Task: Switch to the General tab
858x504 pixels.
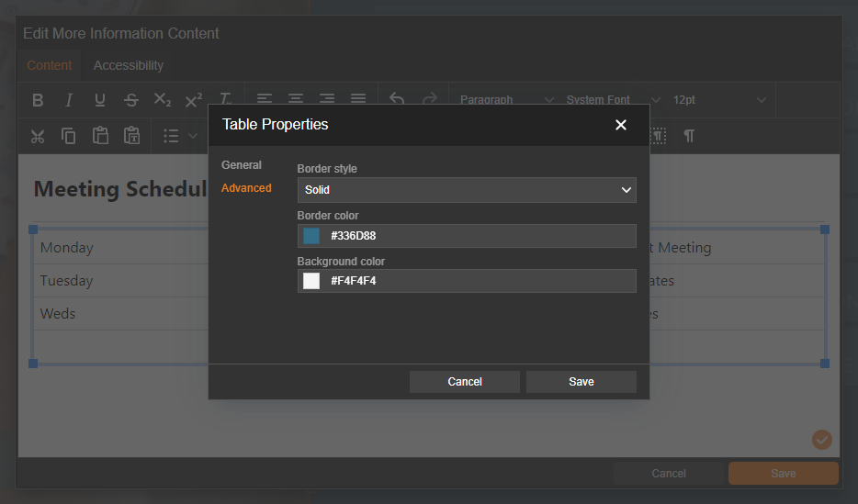Action: (x=242, y=165)
